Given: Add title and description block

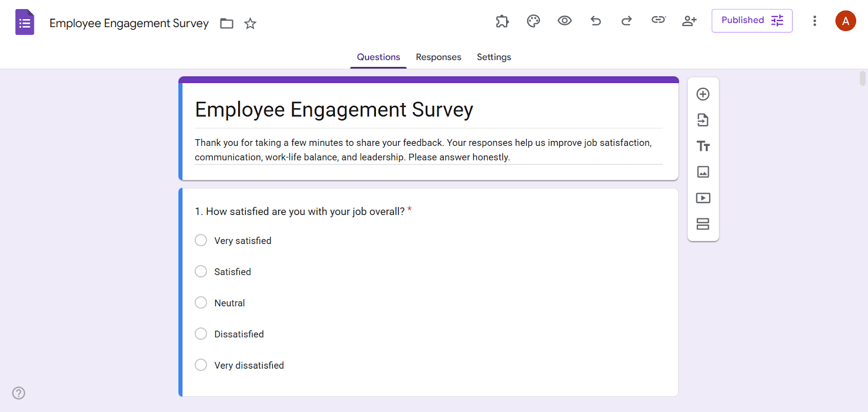Looking at the screenshot, I should pos(703,146).
